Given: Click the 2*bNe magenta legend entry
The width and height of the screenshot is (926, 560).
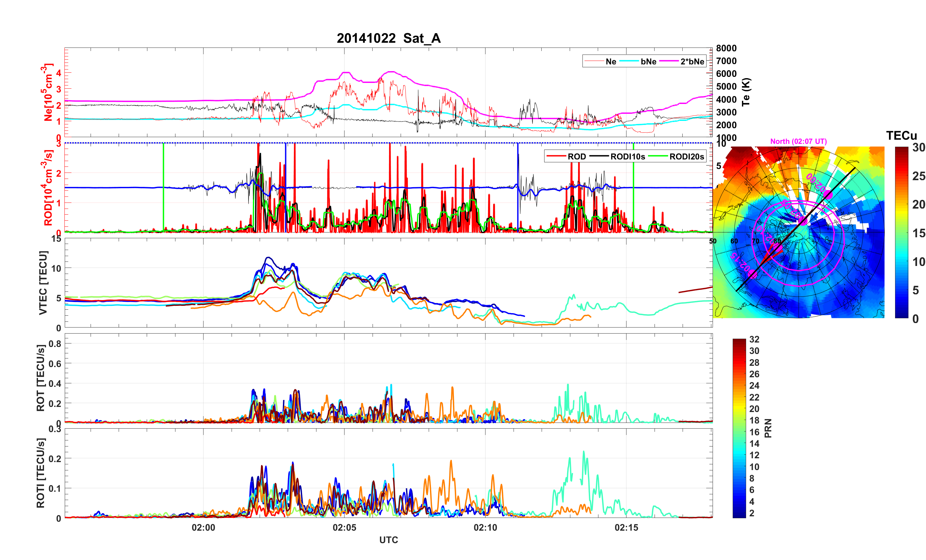Looking at the screenshot, I should [x=692, y=62].
